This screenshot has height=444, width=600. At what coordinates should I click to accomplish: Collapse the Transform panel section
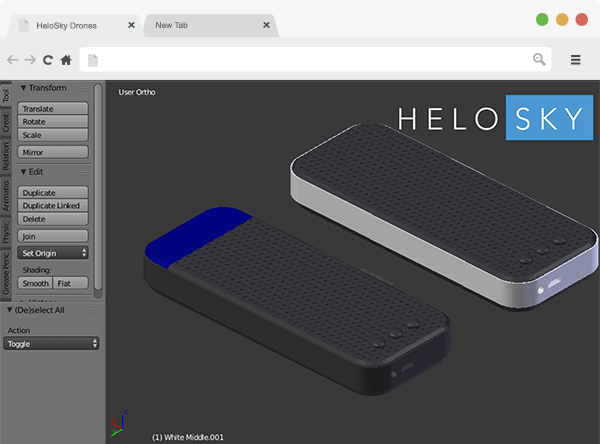click(x=24, y=88)
